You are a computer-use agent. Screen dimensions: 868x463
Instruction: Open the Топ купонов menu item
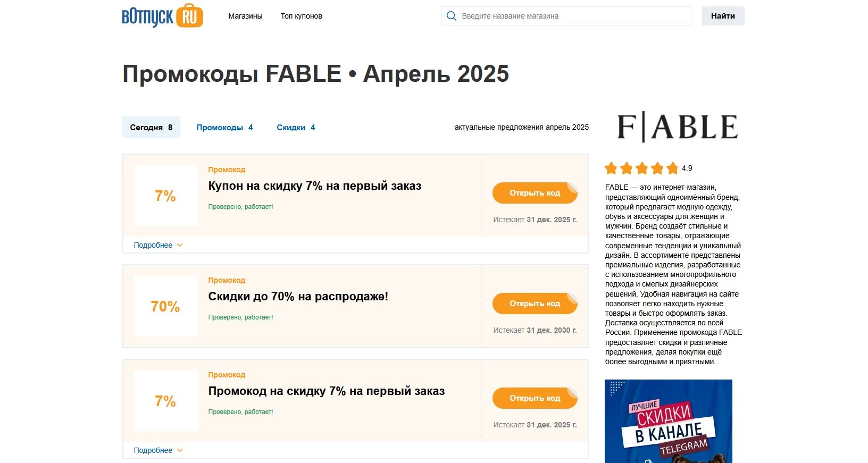point(301,16)
